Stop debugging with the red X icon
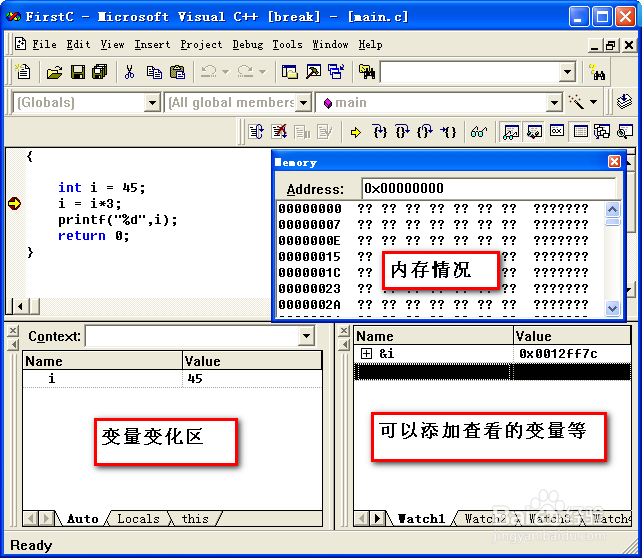 point(280,132)
